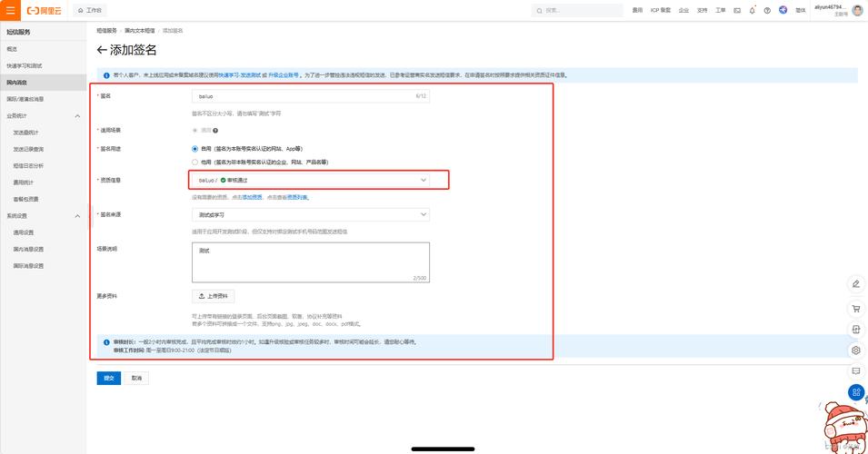Click the help question-mark icon in header
This screenshot has width=868, height=454.
(767, 10)
